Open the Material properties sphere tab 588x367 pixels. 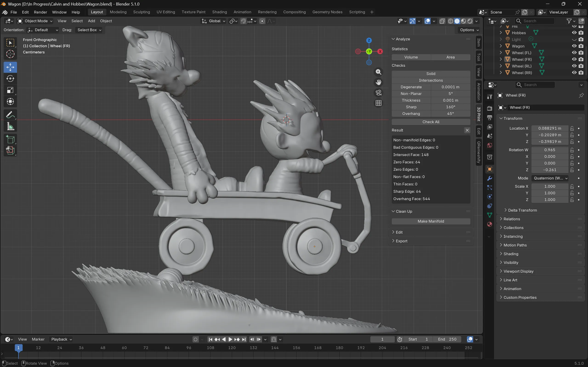pyautogui.click(x=490, y=224)
